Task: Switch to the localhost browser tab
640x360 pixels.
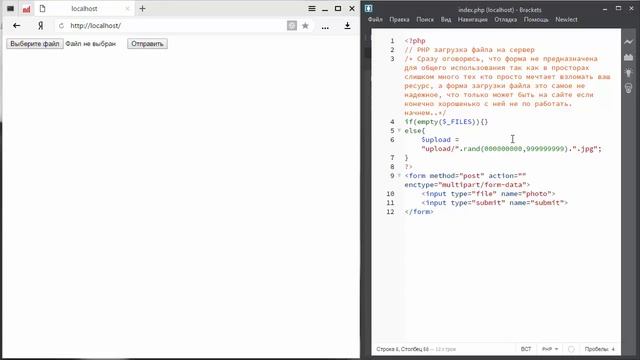Action: pyautogui.click(x=84, y=9)
